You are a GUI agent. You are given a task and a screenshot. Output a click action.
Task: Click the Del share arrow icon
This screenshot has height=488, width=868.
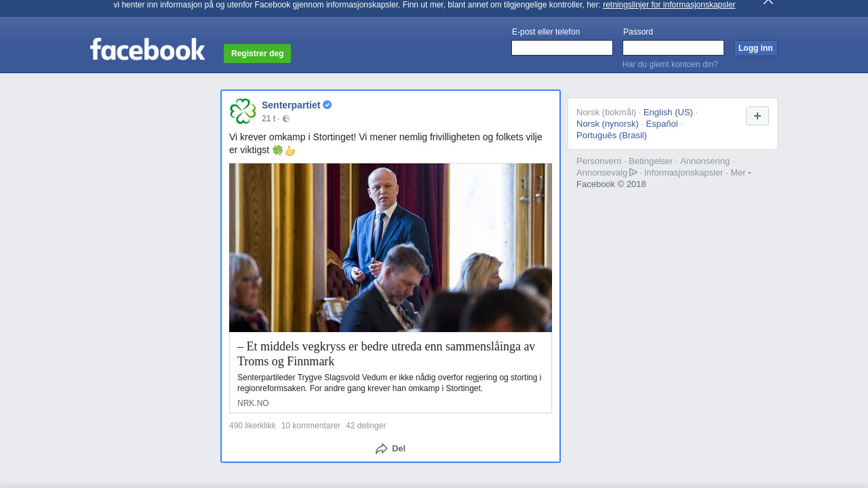[x=382, y=449]
